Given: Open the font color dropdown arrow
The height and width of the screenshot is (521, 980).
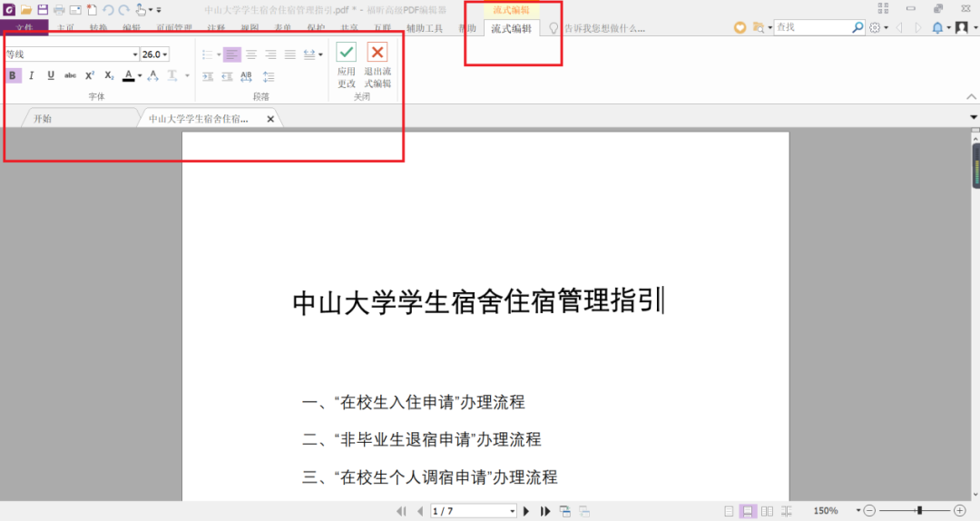Looking at the screenshot, I should click(140, 75).
